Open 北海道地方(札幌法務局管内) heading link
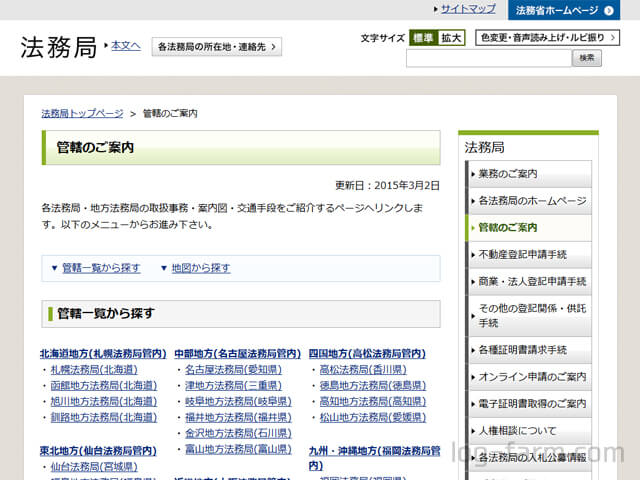The image size is (640, 480). [103, 353]
